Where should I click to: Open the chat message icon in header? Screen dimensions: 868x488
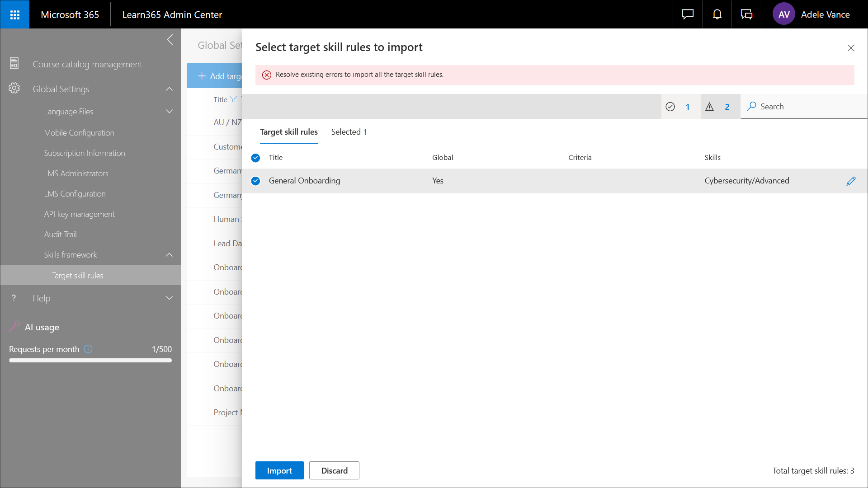[688, 14]
